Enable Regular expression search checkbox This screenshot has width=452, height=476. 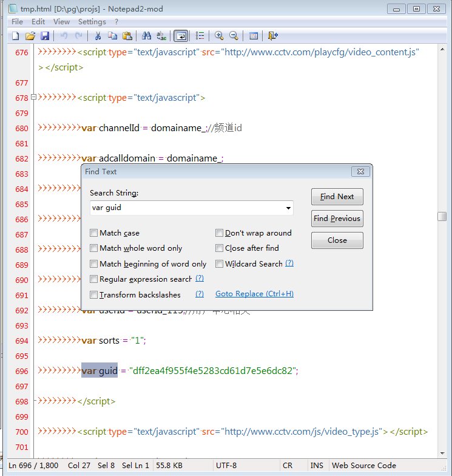(x=93, y=279)
